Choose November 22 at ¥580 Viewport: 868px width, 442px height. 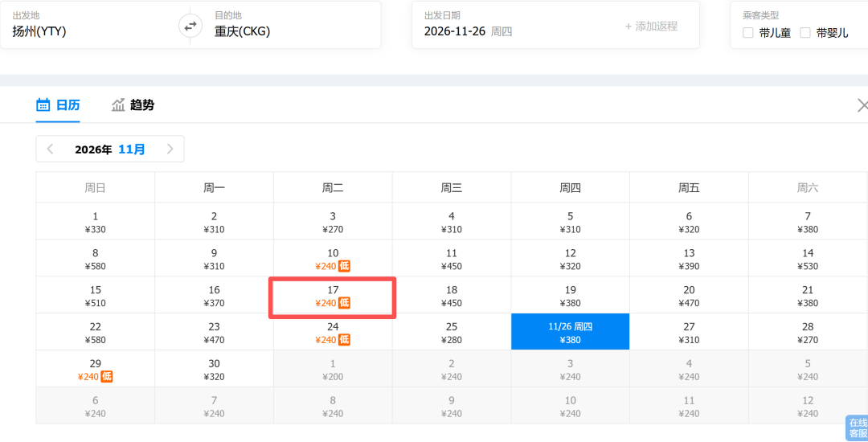pyautogui.click(x=95, y=332)
